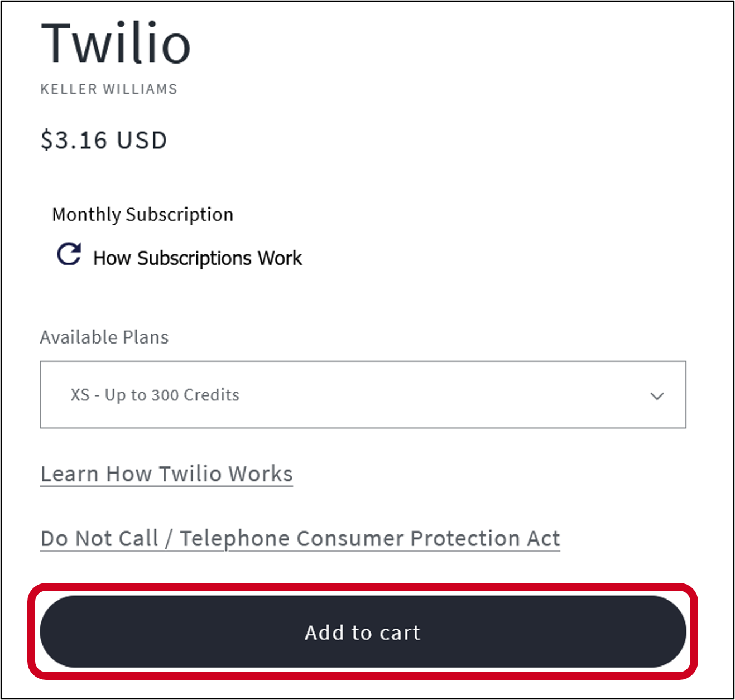Click the chevron on the plans selector
This screenshot has width=735, height=700.
coord(657,396)
